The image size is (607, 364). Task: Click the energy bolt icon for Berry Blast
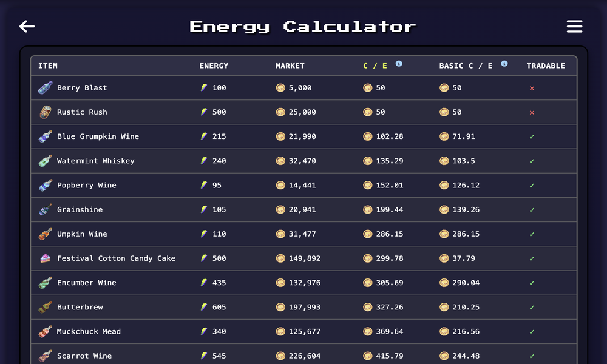[203, 88]
